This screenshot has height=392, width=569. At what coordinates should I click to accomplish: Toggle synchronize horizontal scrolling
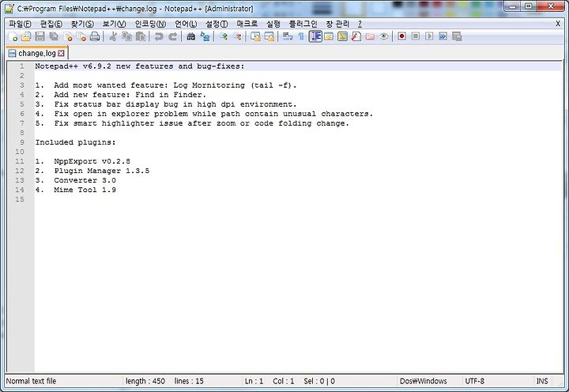(x=269, y=36)
